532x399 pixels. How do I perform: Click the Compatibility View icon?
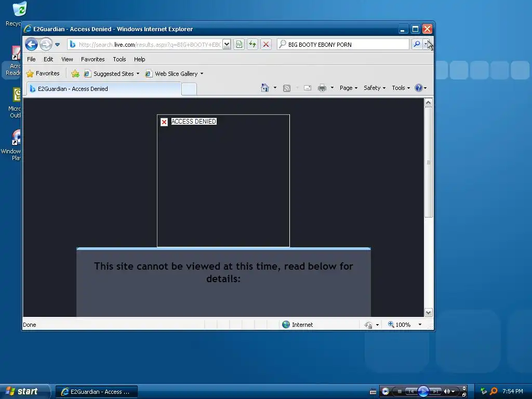(239, 45)
